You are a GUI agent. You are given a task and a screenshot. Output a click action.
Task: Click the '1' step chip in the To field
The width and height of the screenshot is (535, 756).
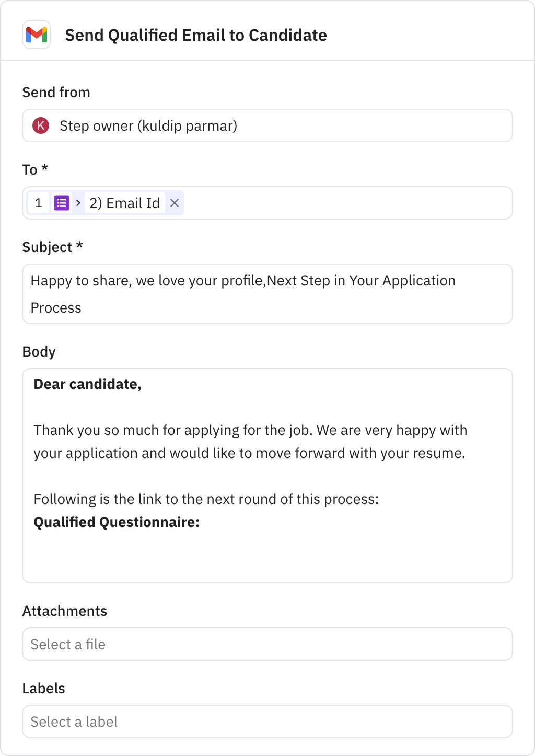(x=38, y=203)
